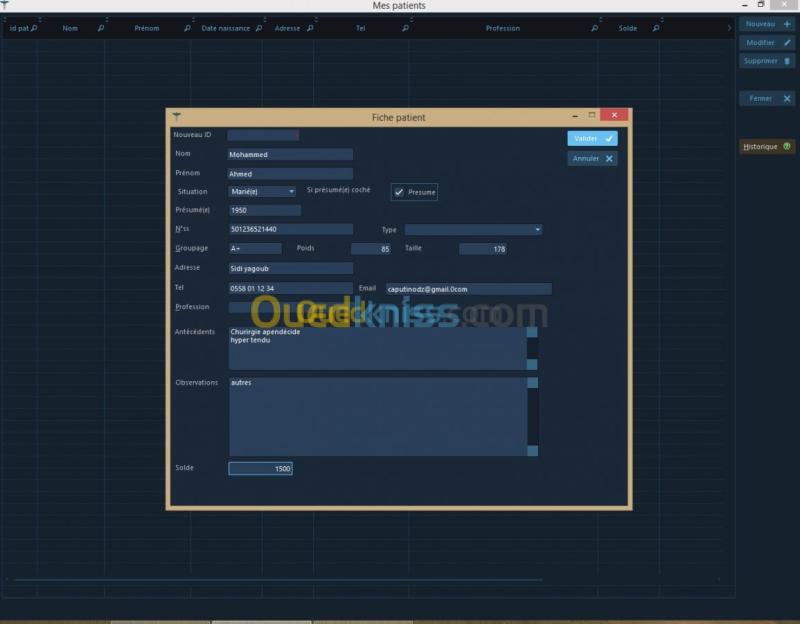Click the Tel field in Fiche patient
The width and height of the screenshot is (800, 624).
point(290,288)
